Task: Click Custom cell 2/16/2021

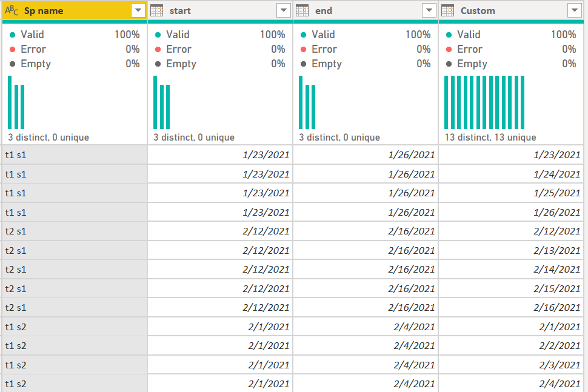Action: 511,308
